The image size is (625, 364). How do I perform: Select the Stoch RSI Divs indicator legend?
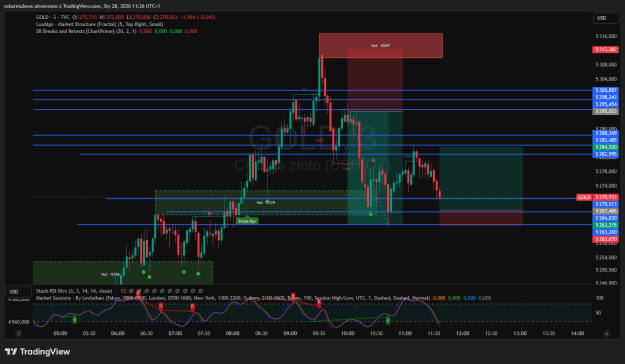click(x=74, y=291)
